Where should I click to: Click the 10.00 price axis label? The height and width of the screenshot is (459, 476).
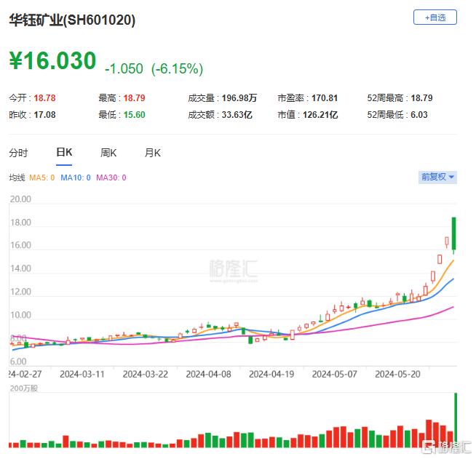20,315
